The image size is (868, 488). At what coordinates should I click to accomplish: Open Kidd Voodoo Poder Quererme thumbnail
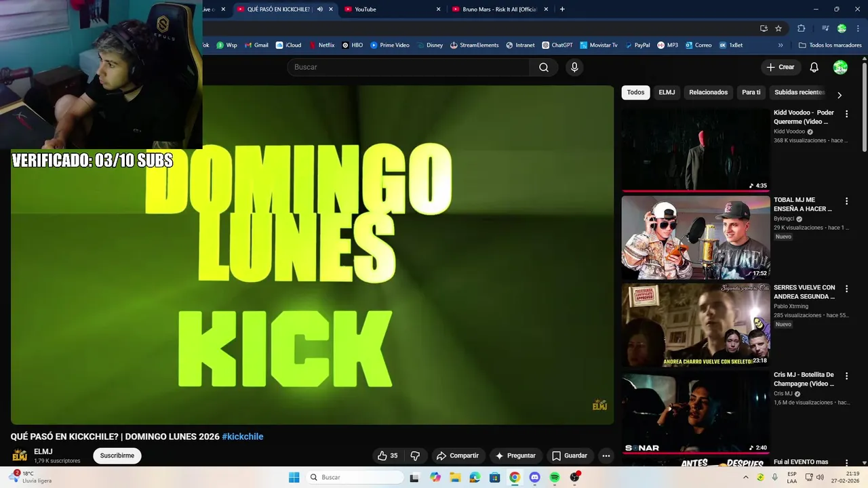pos(696,150)
